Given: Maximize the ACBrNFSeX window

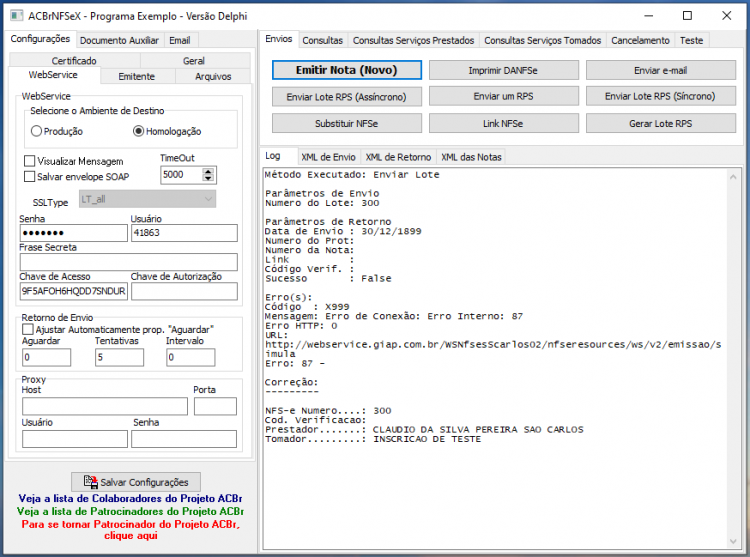Looking at the screenshot, I should (x=687, y=16).
